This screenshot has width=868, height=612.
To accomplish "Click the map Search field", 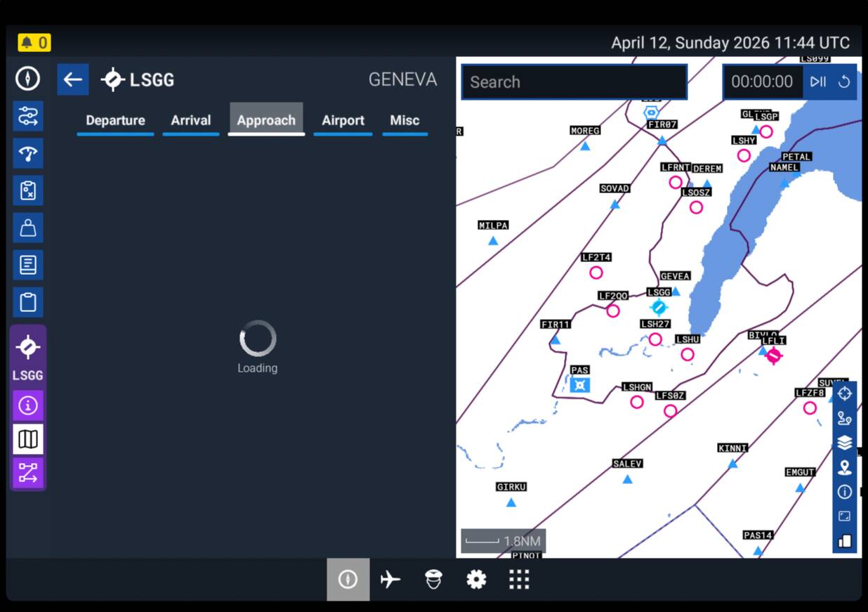I will (574, 82).
